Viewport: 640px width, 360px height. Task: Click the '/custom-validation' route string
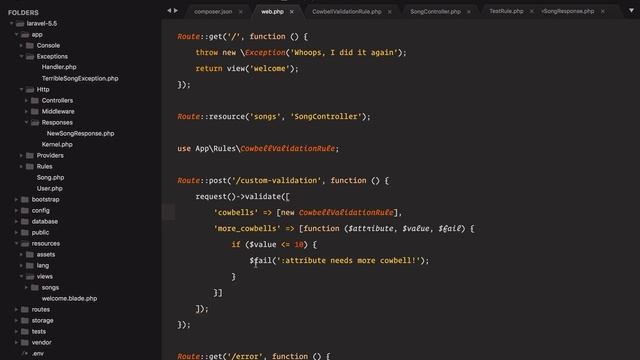pos(276,180)
